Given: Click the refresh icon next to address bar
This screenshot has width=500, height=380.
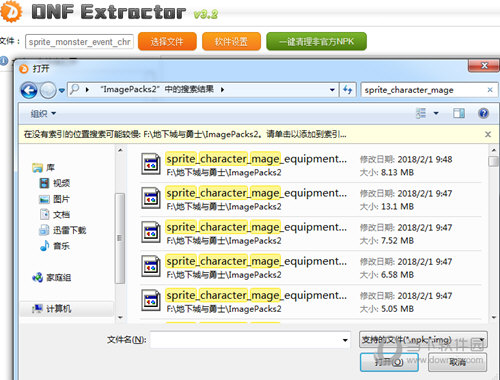Looking at the screenshot, I should click(x=348, y=90).
